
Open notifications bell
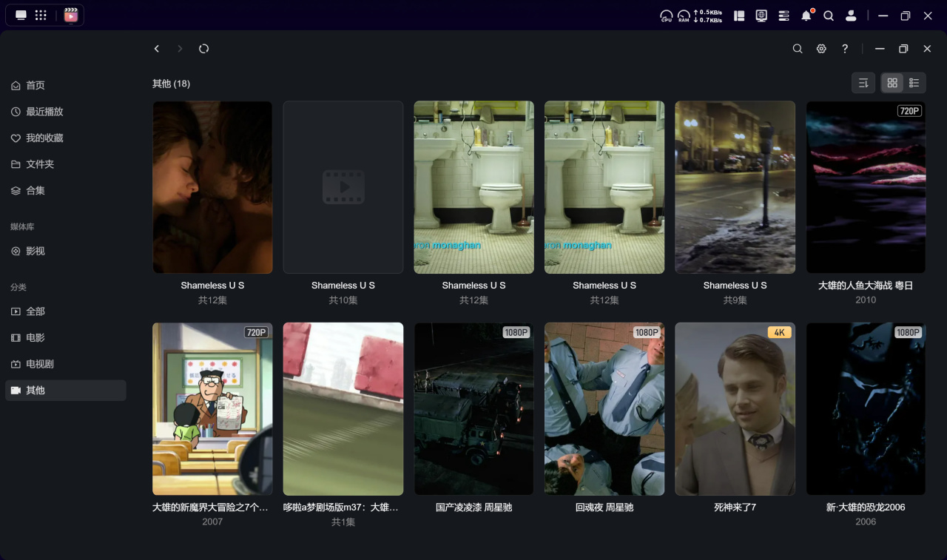pyautogui.click(x=806, y=16)
